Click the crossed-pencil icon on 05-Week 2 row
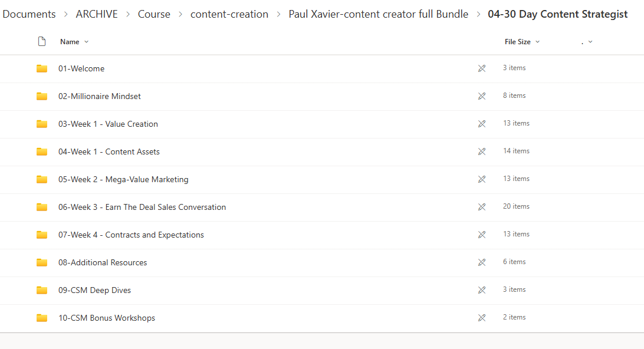644x349 pixels. tap(482, 179)
